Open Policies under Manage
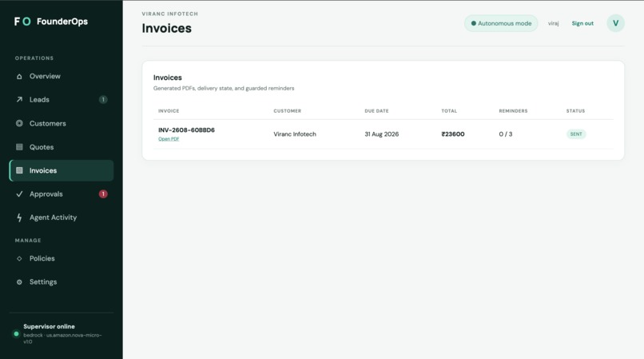 62,259
